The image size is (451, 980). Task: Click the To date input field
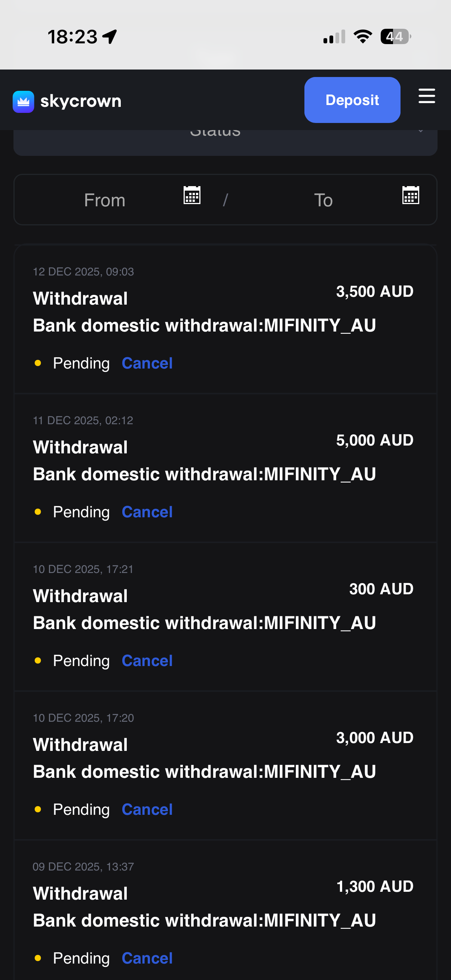click(323, 200)
